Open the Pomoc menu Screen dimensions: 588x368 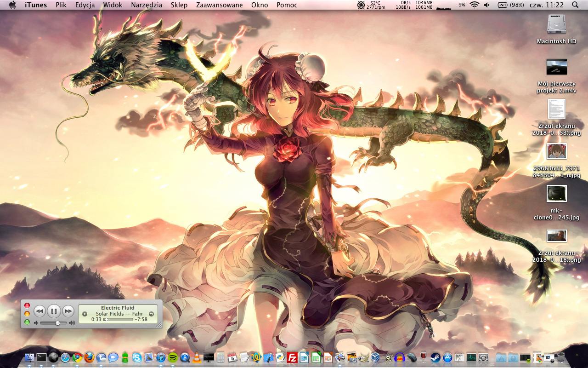click(287, 5)
